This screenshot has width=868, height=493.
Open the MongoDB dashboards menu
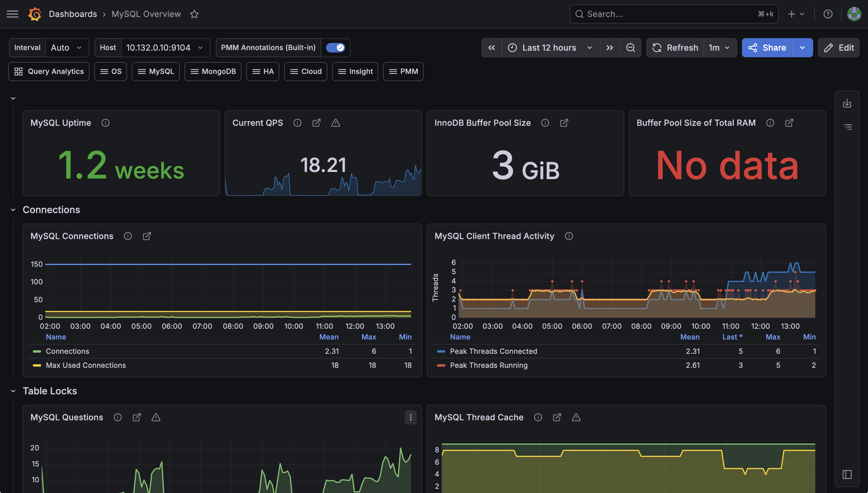pyautogui.click(x=213, y=72)
